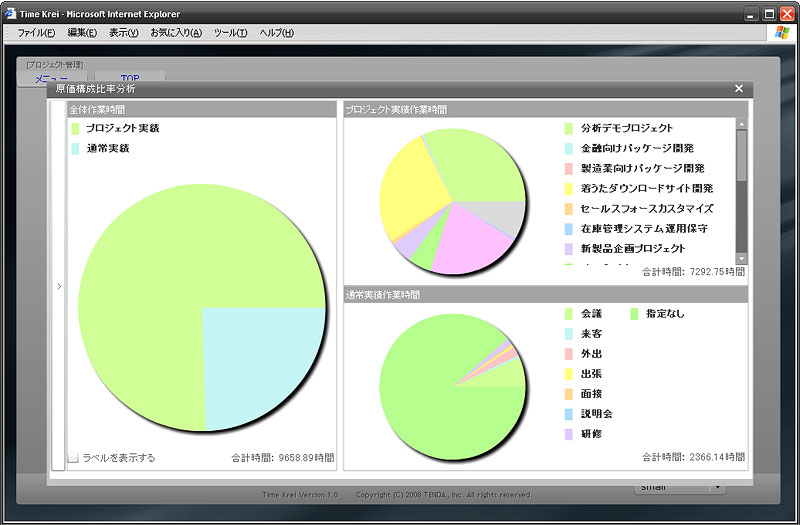Click the project legend scrollbar up arrow
Viewport: 800px width, 525px height.
741,124
